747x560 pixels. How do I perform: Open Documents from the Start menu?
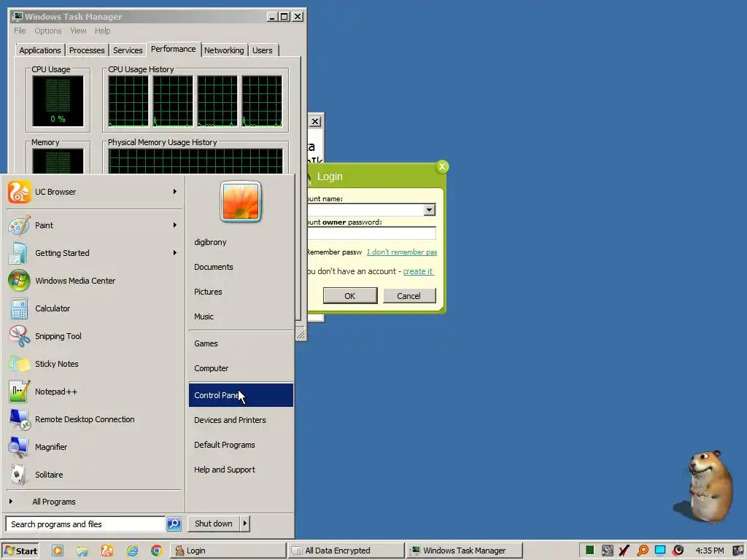(x=241, y=267)
